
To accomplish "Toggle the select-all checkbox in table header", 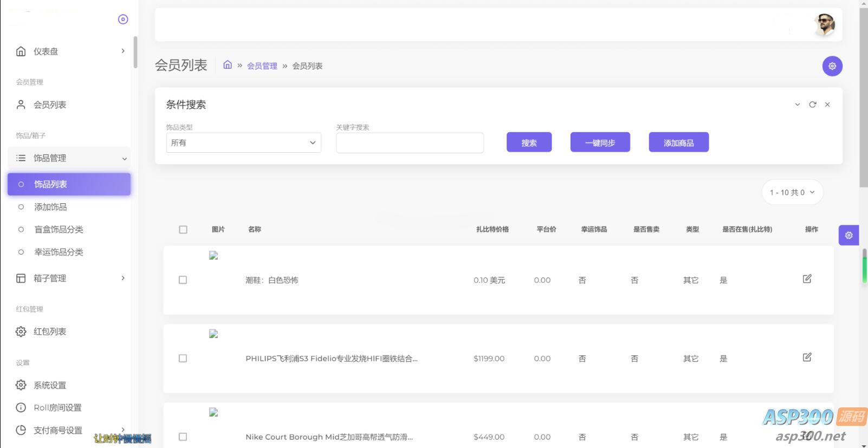I will [x=183, y=230].
